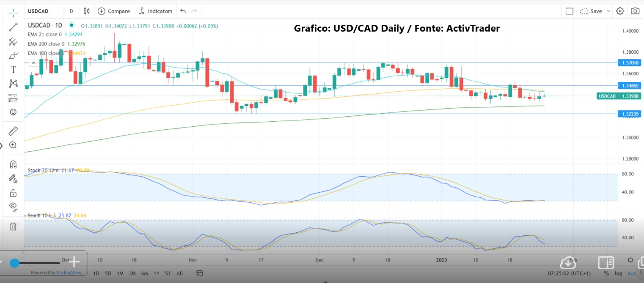The image size is (644, 283).
Task: Lock all drawing tools
Action: (x=13, y=193)
